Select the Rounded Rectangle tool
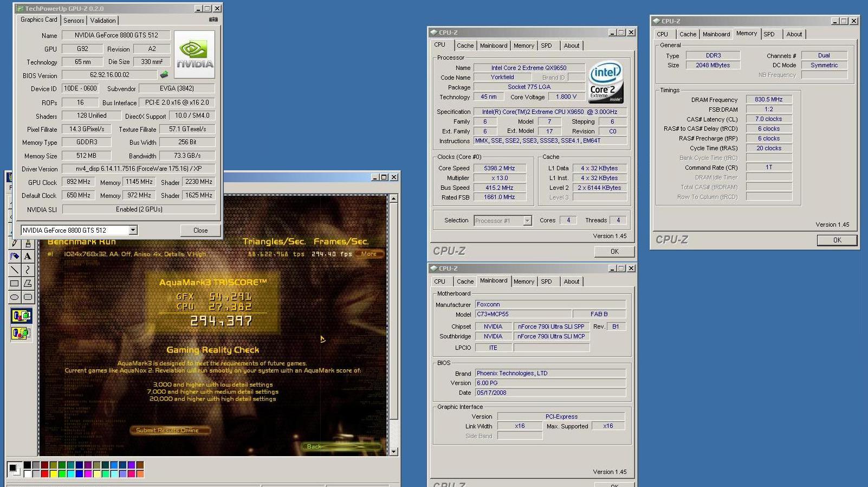Viewport: 868px width, 487px height. pos(28,297)
